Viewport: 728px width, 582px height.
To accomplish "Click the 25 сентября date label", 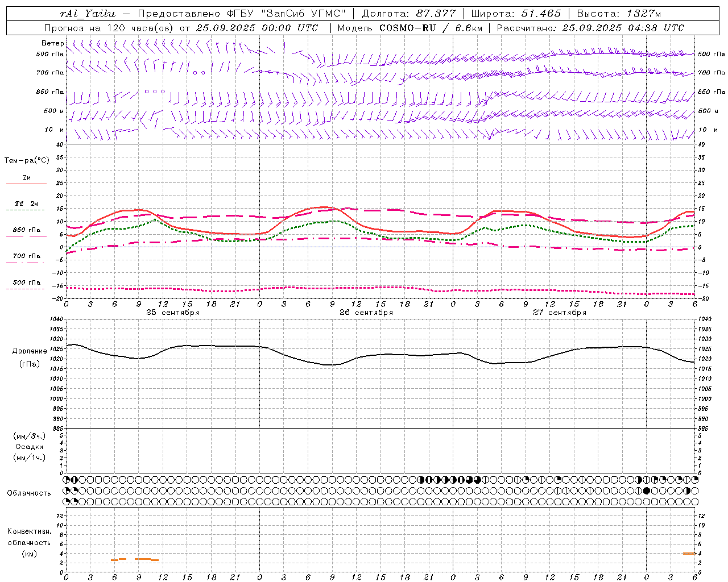I will (173, 313).
